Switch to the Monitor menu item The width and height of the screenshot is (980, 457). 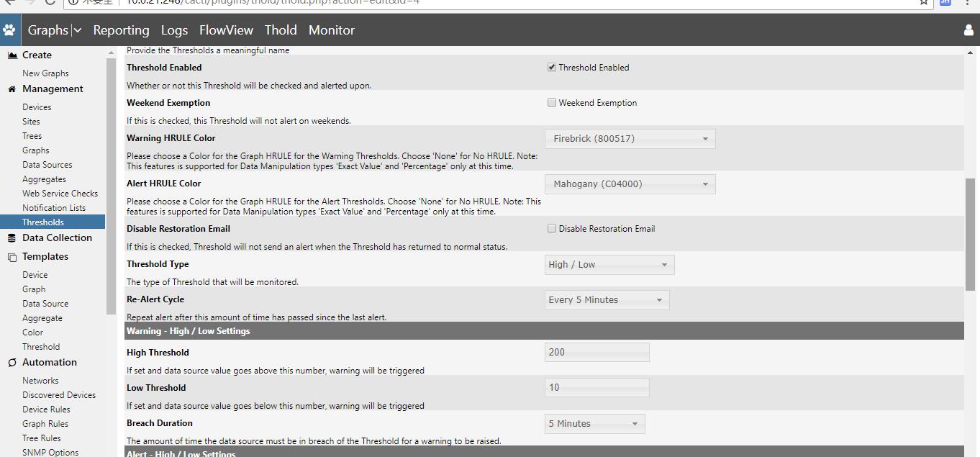tap(331, 30)
